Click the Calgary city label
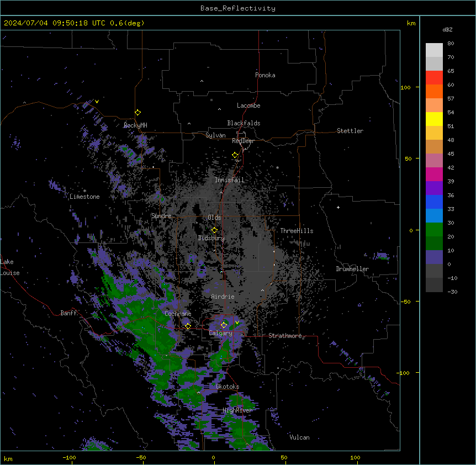476x465 pixels. click(x=220, y=333)
